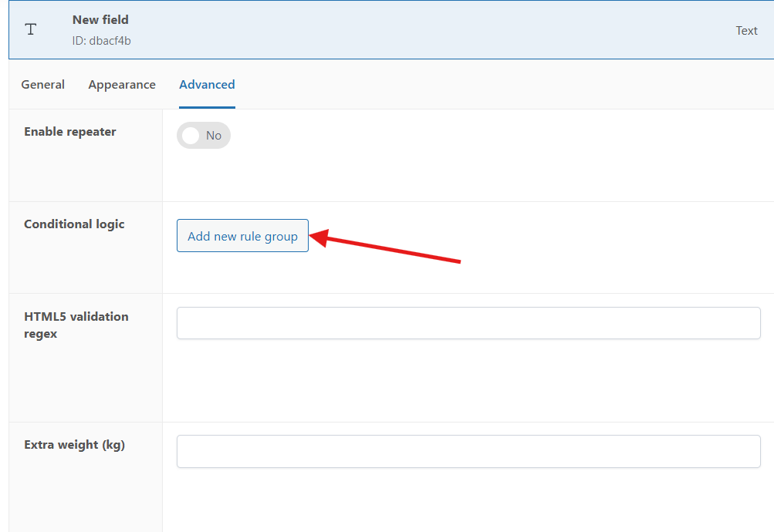Viewport: 774px width, 532px height.
Task: Click the field ID dbacf4b text
Action: [x=101, y=41]
